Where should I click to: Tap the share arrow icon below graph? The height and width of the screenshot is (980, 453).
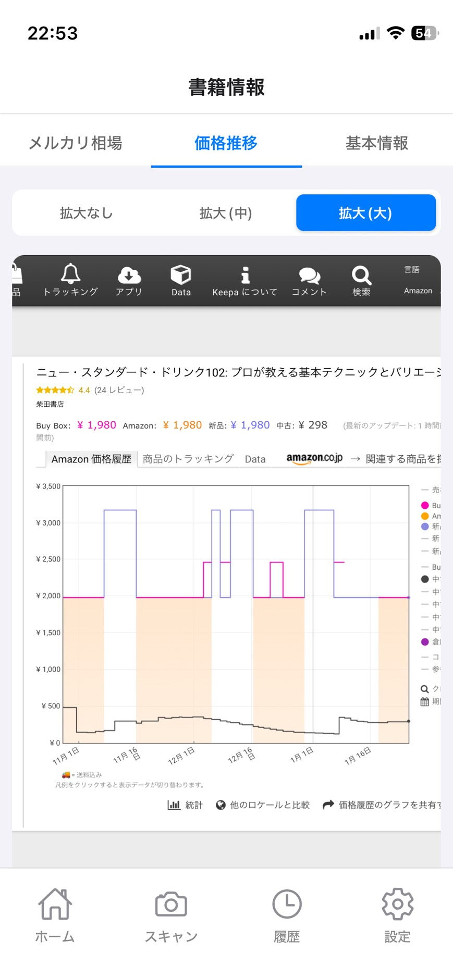[328, 805]
